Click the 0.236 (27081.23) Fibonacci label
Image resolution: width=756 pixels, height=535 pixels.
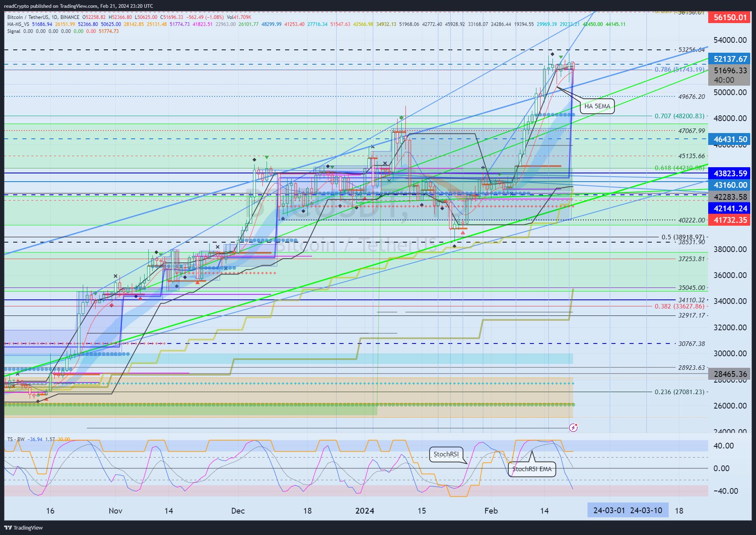click(680, 392)
